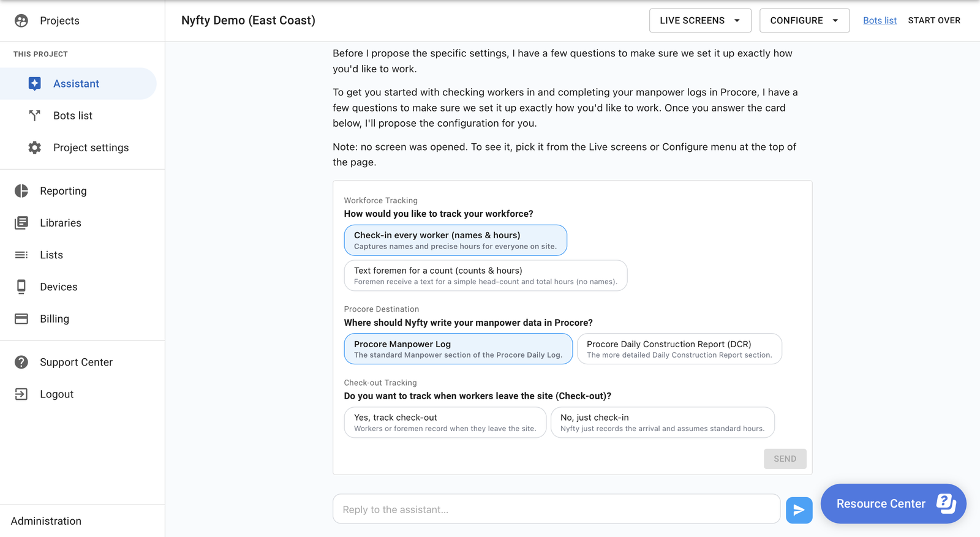Click the Start Over button
This screenshot has height=537, width=980.
934,21
